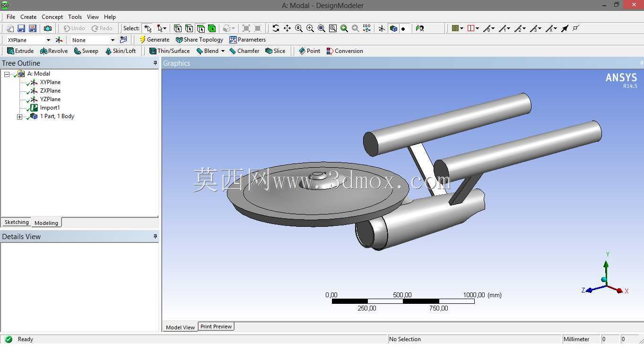Select XYPlane in the Tree Outline
The width and height of the screenshot is (644, 361).
(x=50, y=82)
